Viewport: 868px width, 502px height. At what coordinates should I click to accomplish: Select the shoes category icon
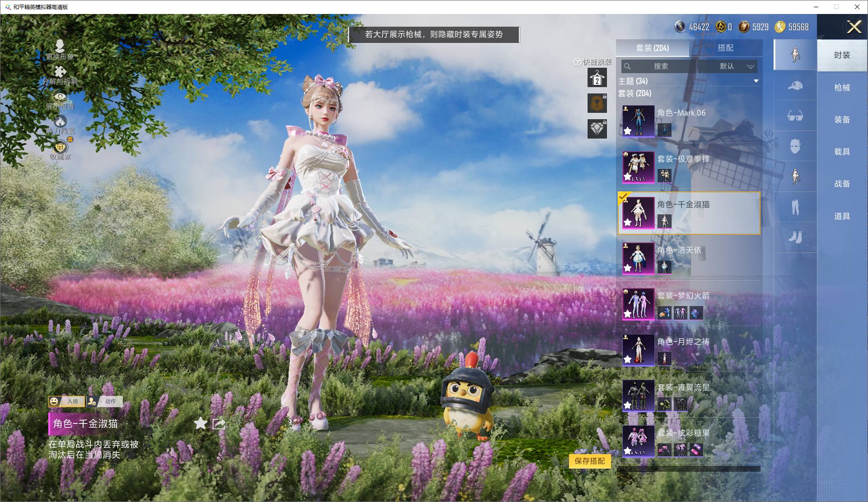pyautogui.click(x=795, y=237)
